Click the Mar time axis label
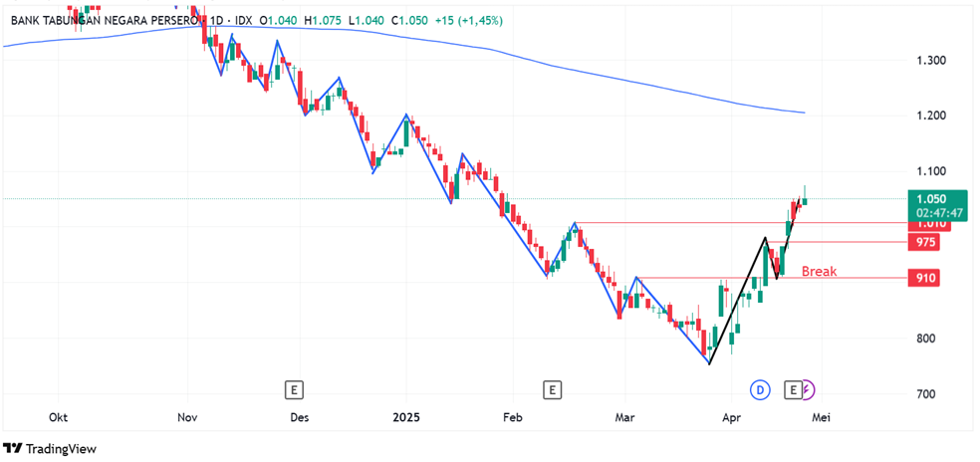Viewport: 980px width, 462px height. [624, 417]
